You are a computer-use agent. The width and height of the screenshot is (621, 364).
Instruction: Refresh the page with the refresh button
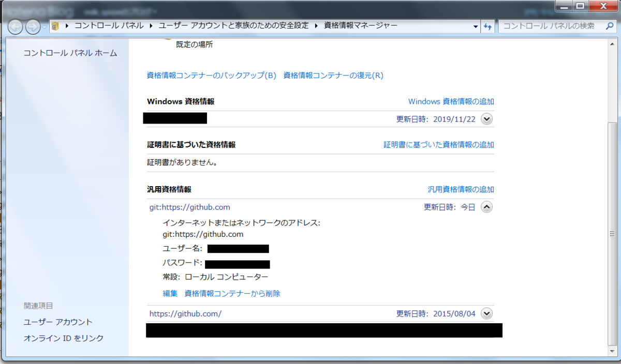[487, 26]
